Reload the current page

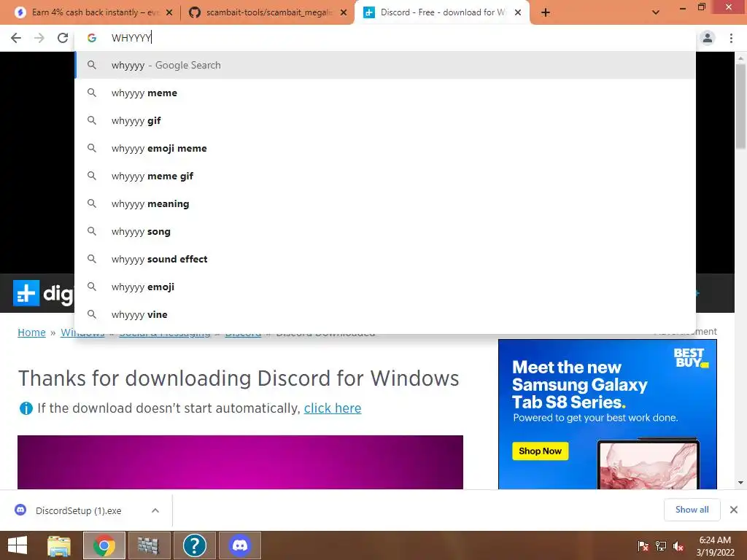(x=63, y=38)
